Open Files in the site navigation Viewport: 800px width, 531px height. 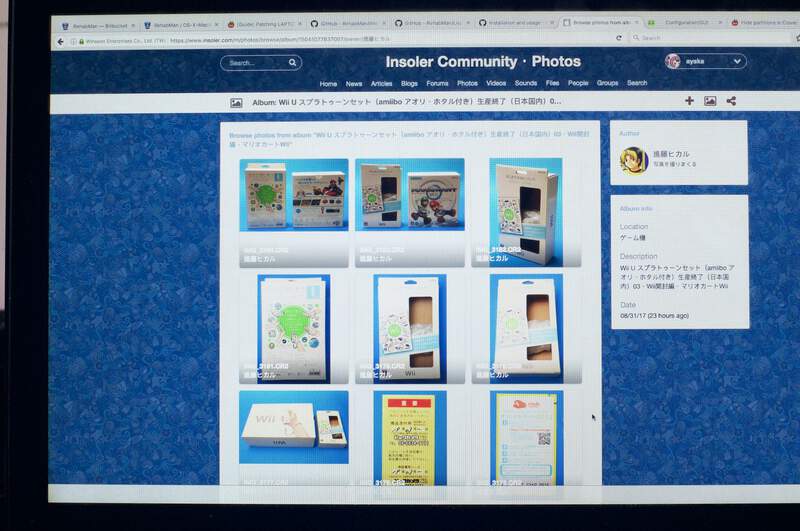tap(552, 83)
